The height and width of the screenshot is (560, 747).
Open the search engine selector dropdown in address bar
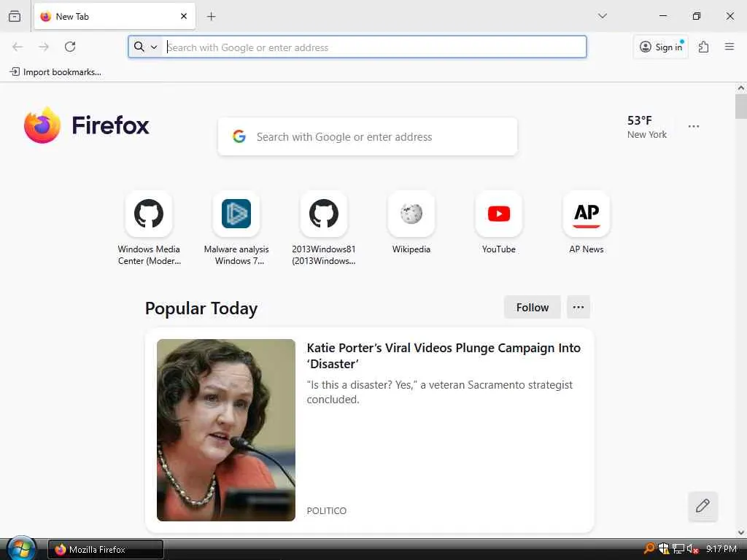[145, 47]
